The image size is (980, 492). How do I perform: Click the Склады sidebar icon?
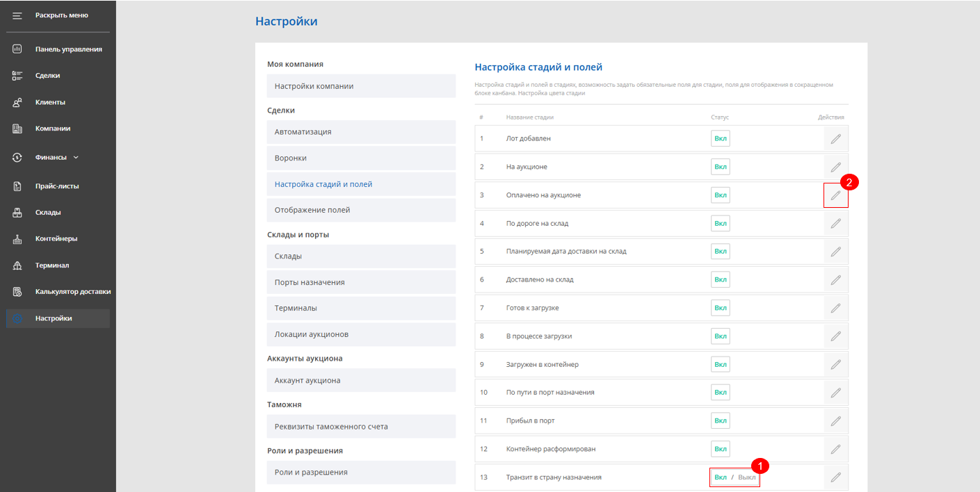(17, 213)
